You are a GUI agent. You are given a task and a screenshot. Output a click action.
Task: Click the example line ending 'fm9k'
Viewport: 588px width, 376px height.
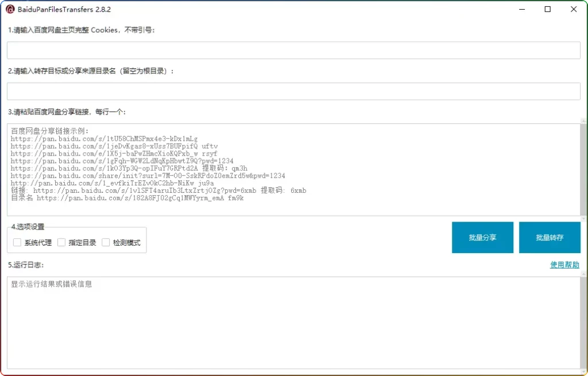point(127,198)
